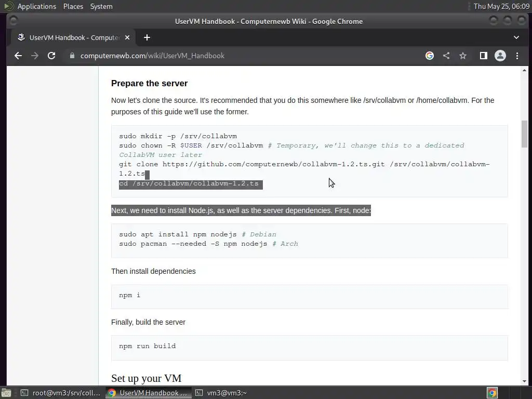Bookmark this page with the star
This screenshot has width=532, height=399.
point(463,56)
